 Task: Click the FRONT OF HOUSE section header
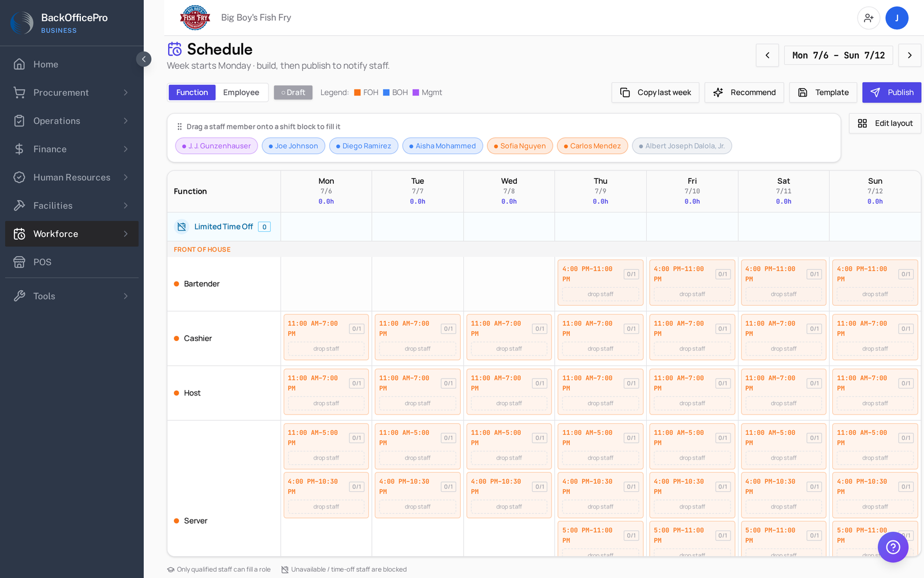(202, 250)
